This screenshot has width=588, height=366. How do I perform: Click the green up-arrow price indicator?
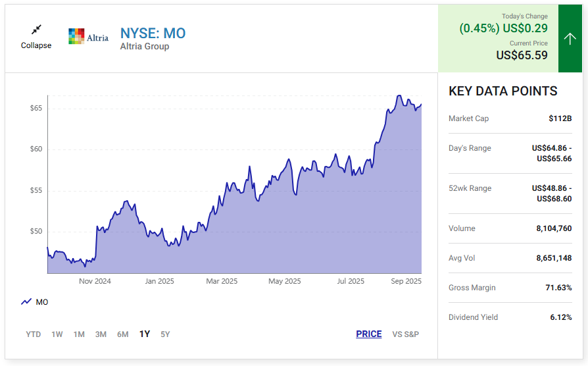(x=570, y=39)
